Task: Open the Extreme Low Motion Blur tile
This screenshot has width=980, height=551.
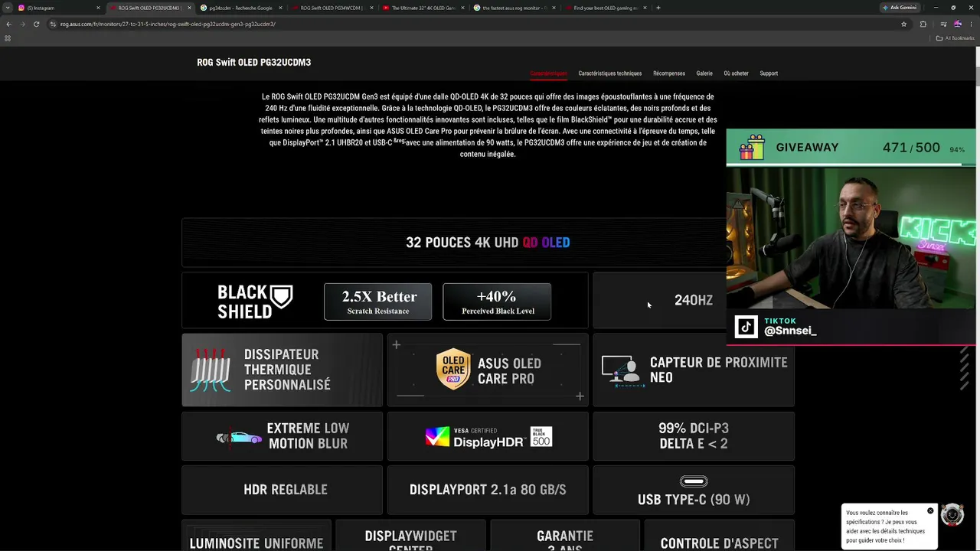Action: pos(282,436)
